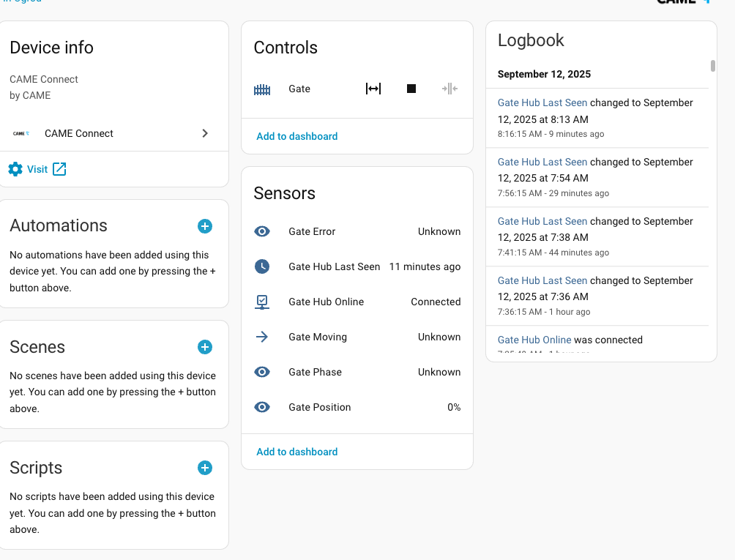Open the gate with the open icon
This screenshot has width=735, height=560.
click(373, 89)
